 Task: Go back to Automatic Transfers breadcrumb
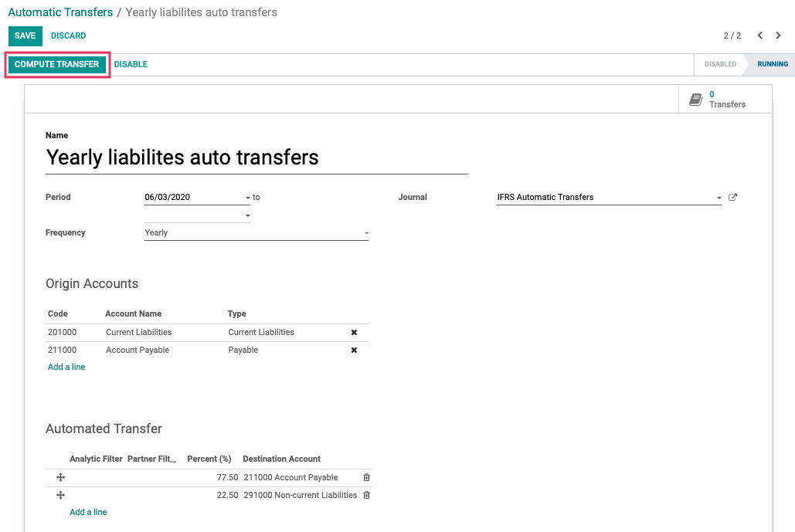[x=60, y=12]
